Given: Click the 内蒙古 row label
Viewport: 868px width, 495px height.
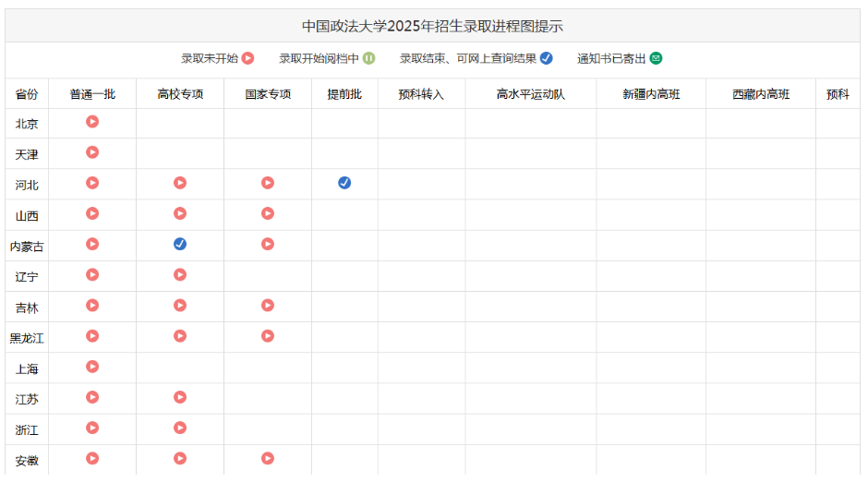Looking at the screenshot, I should point(27,247).
